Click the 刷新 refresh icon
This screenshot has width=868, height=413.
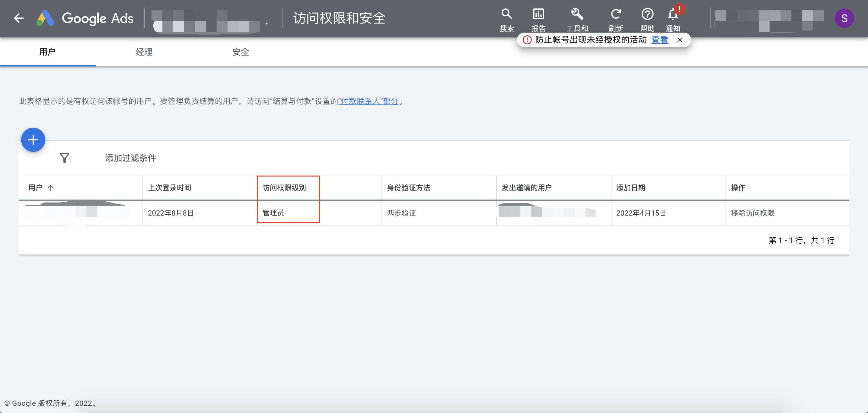coord(616,20)
